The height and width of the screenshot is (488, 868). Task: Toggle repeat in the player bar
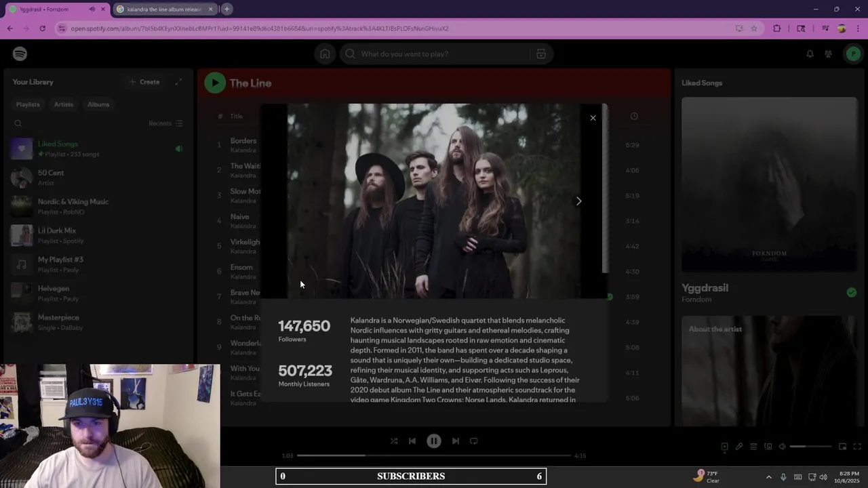tap(474, 441)
